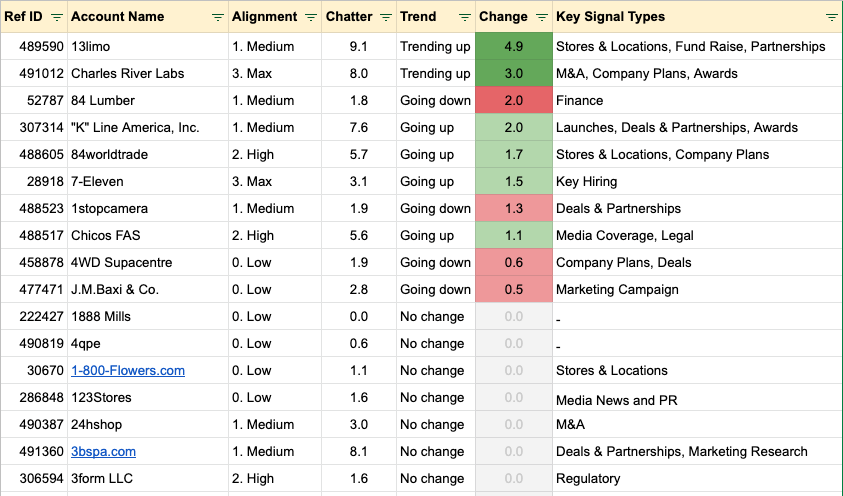Select the Media Coverage, Legal cell
Image resolution: width=843 pixels, height=496 pixels.
(x=697, y=235)
